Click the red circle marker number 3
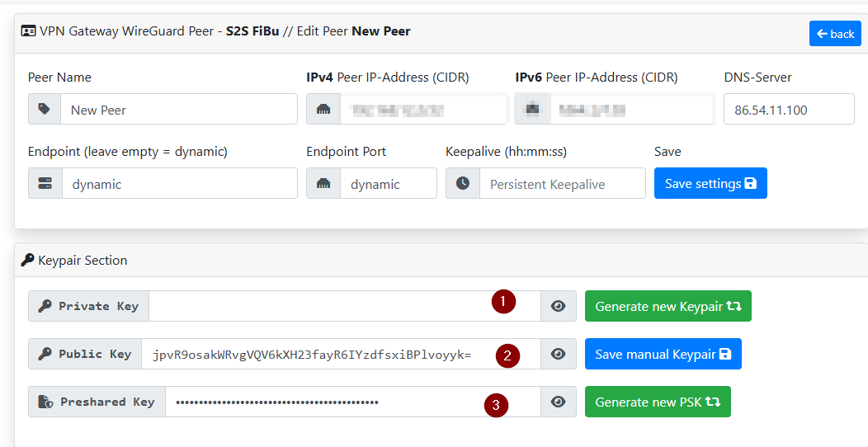 [496, 404]
